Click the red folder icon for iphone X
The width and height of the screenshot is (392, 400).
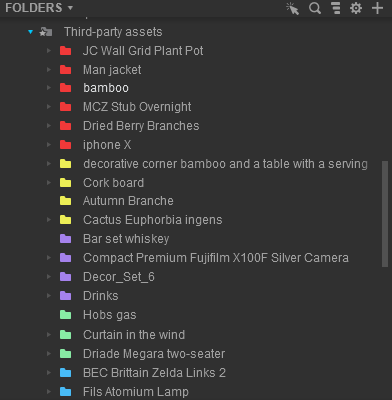coord(66,145)
